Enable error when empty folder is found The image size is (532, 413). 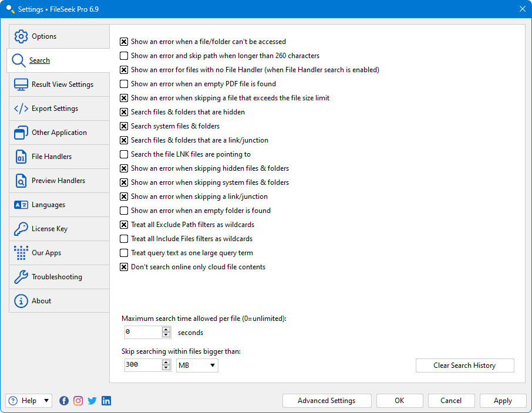124,211
